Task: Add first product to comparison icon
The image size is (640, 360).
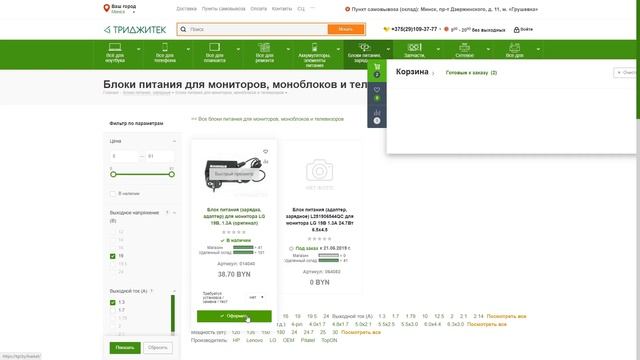Action: 265,162
